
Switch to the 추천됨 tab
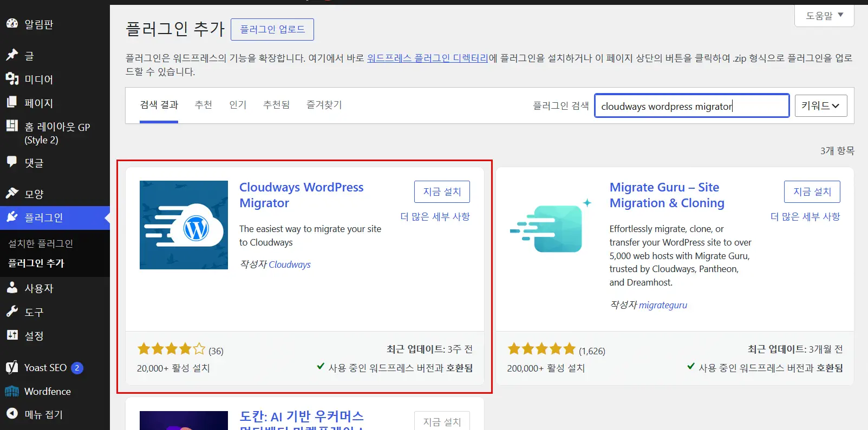coord(277,105)
